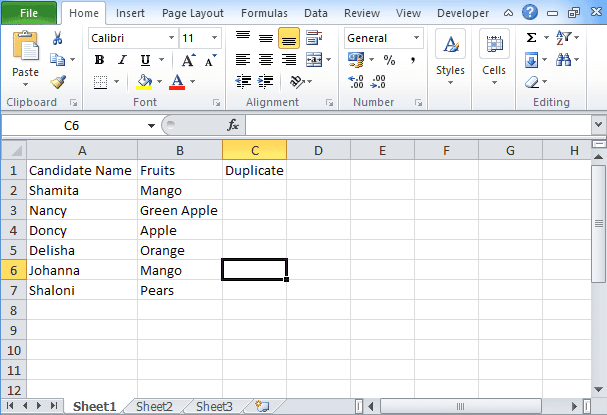Viewport: 607px width, 415px height.
Task: Apply Accounting Number Format
Action: tap(356, 60)
